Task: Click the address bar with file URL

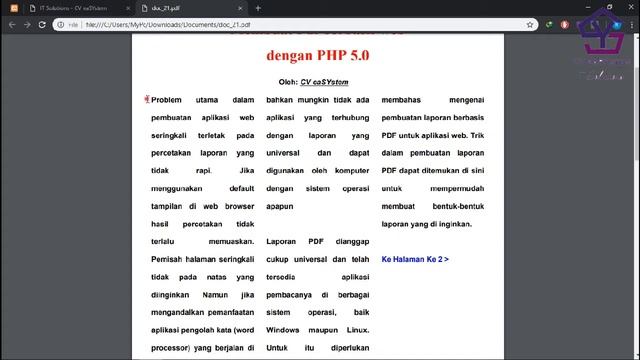Action: click(x=295, y=25)
